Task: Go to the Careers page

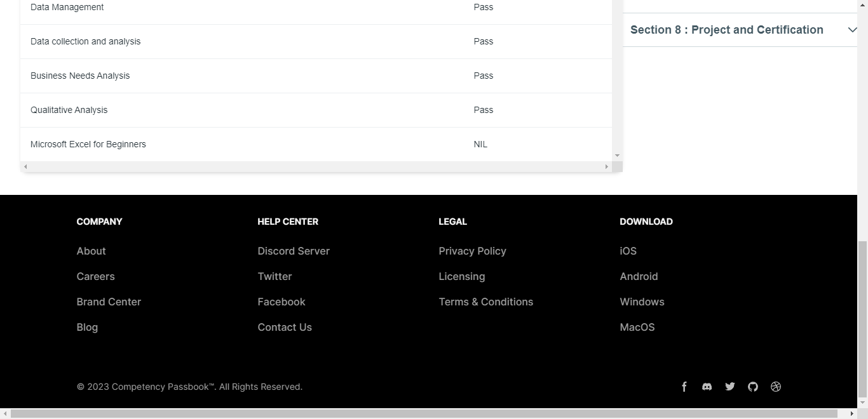Action: point(95,277)
